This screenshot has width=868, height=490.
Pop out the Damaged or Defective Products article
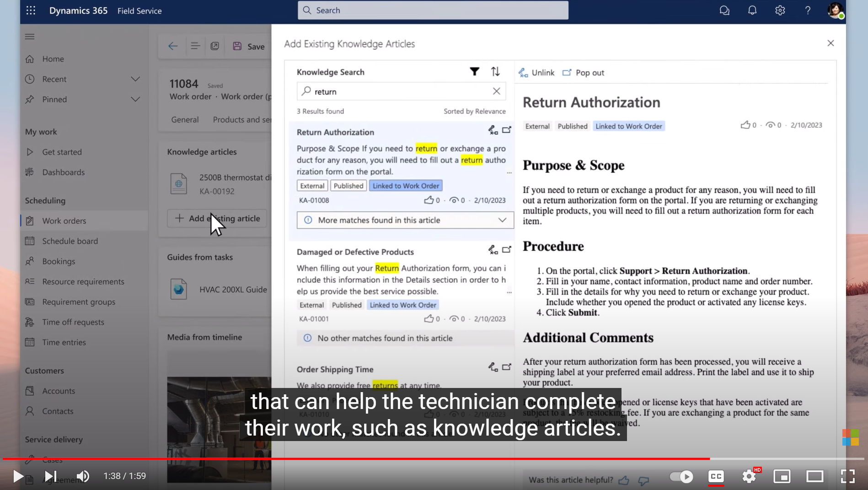point(507,250)
